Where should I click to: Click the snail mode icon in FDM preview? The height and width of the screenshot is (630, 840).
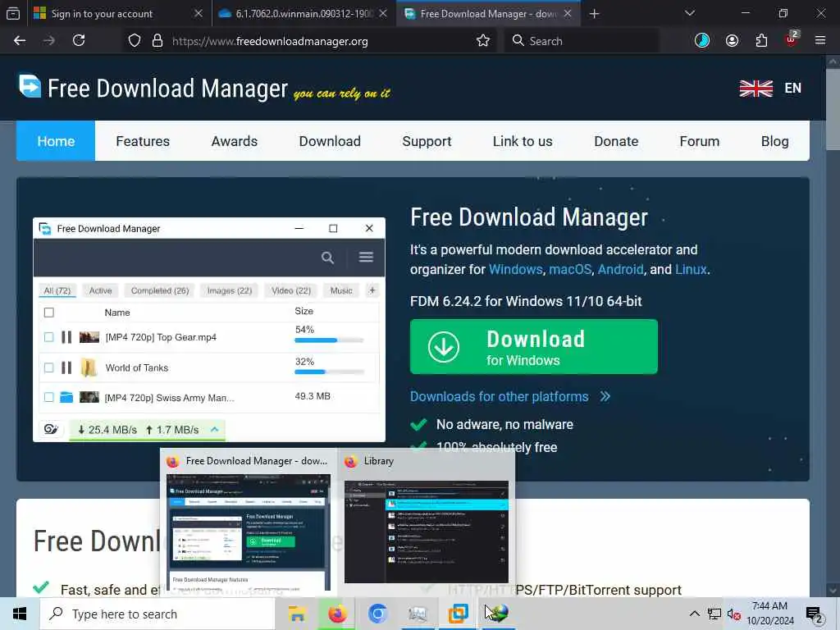click(52, 430)
